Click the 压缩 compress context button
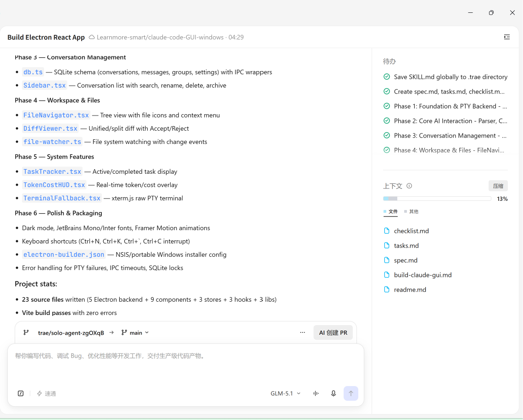Viewport: 523px width, 420px height. pos(498,186)
